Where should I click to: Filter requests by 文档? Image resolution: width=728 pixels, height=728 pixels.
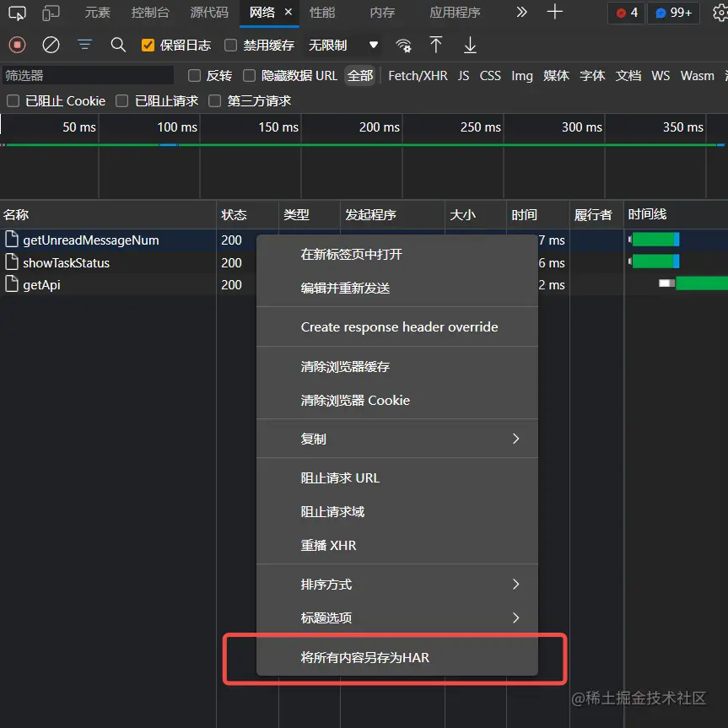tap(628, 75)
